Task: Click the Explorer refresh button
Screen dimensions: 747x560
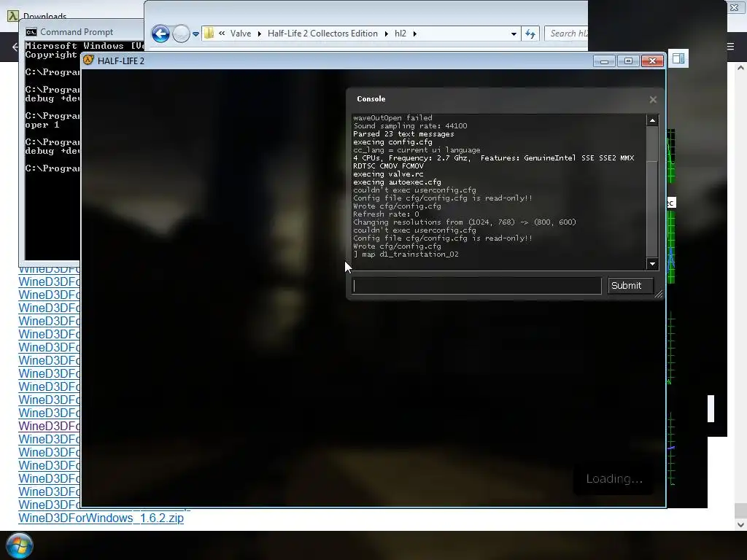Action: 530,34
